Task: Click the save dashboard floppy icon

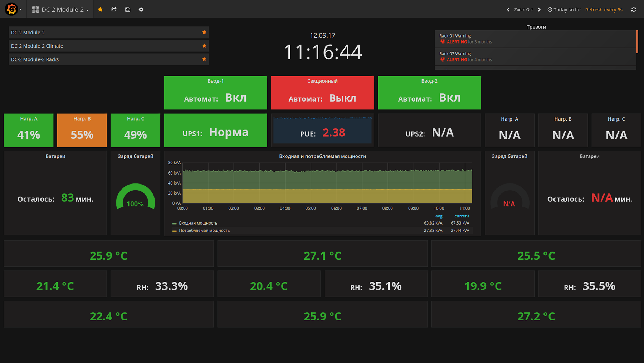Action: [127, 9]
